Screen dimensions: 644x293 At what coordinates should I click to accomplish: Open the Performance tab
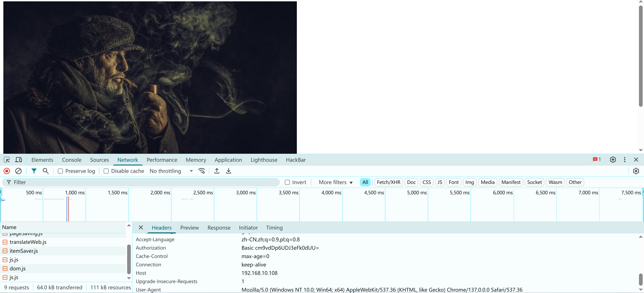click(x=162, y=160)
